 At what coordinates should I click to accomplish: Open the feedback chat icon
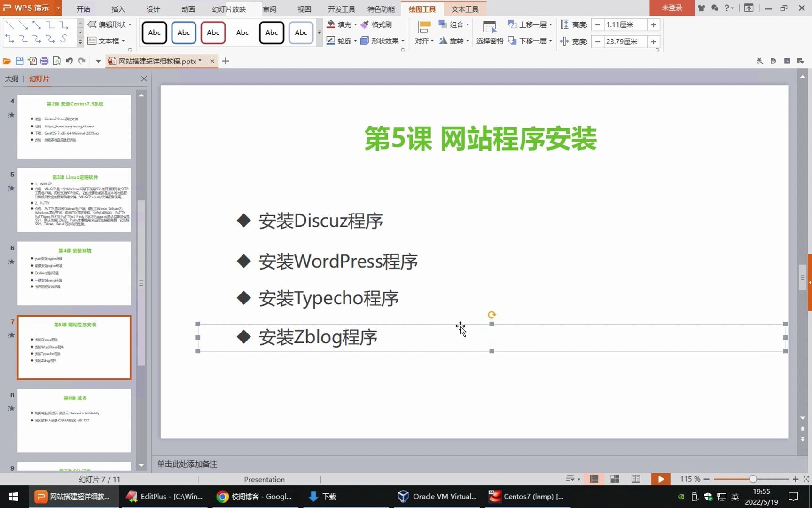[715, 8]
